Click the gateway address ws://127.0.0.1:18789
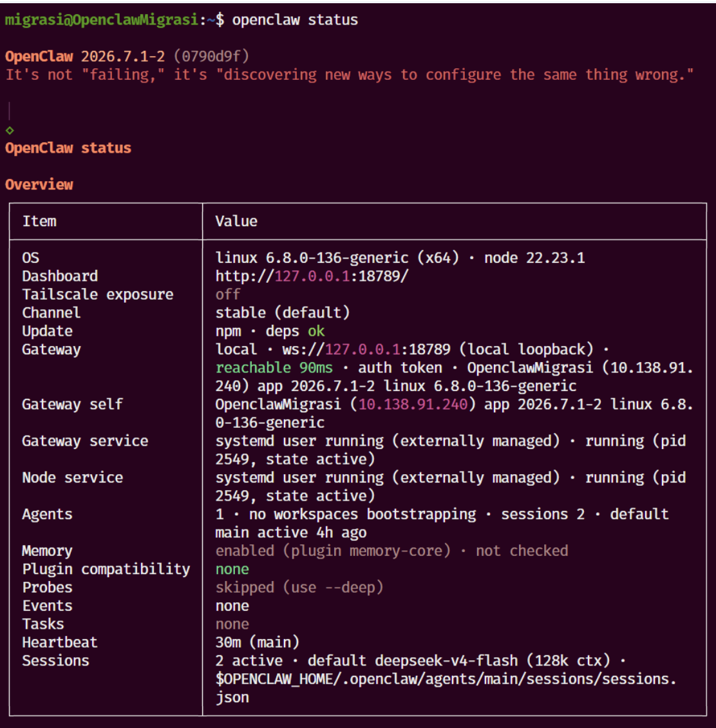Viewport: 716px width, 728px height. pos(366,350)
